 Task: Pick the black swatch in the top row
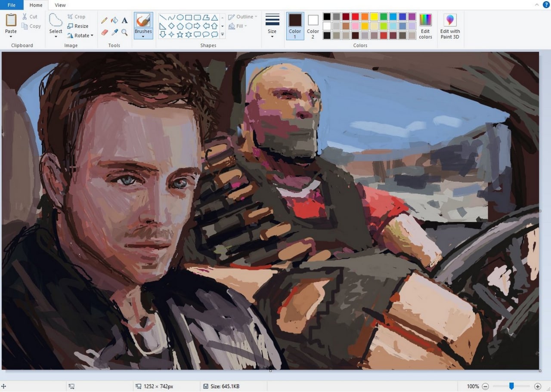pos(327,17)
